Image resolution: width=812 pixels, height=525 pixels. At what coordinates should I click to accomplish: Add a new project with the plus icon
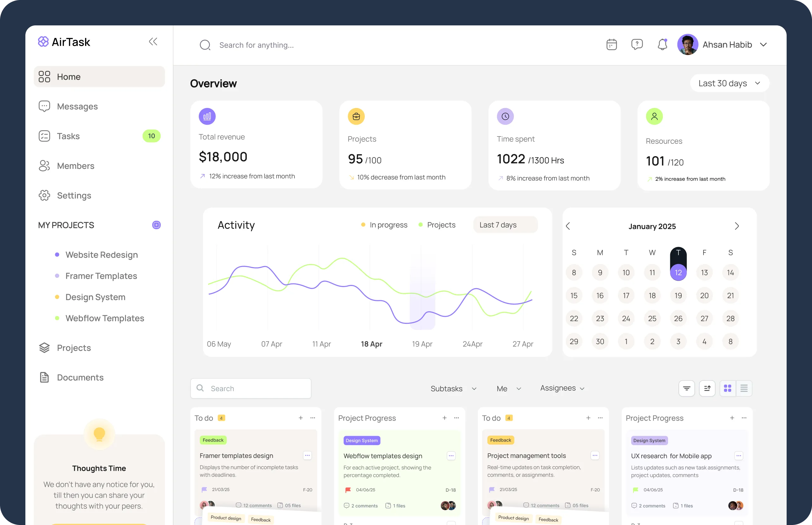click(x=156, y=225)
